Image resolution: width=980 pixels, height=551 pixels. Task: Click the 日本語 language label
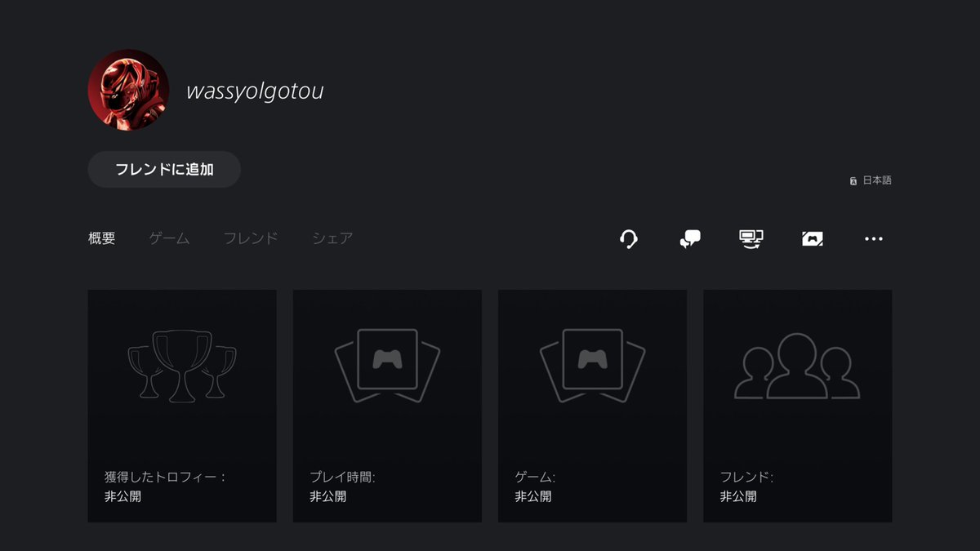click(x=877, y=180)
